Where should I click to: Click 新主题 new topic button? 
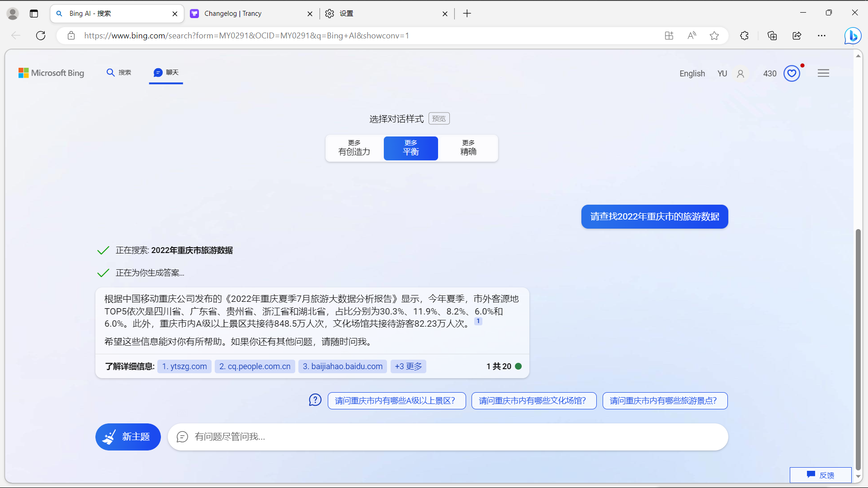(128, 437)
